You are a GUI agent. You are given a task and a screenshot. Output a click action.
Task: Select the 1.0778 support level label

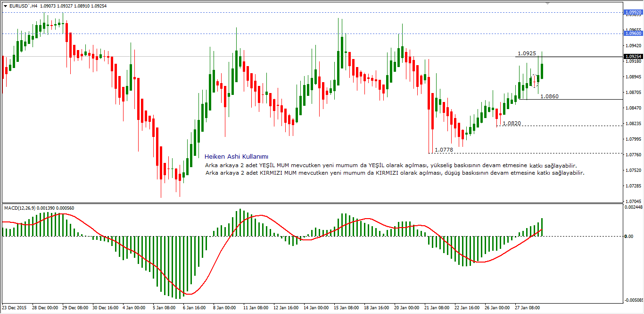[445, 149]
